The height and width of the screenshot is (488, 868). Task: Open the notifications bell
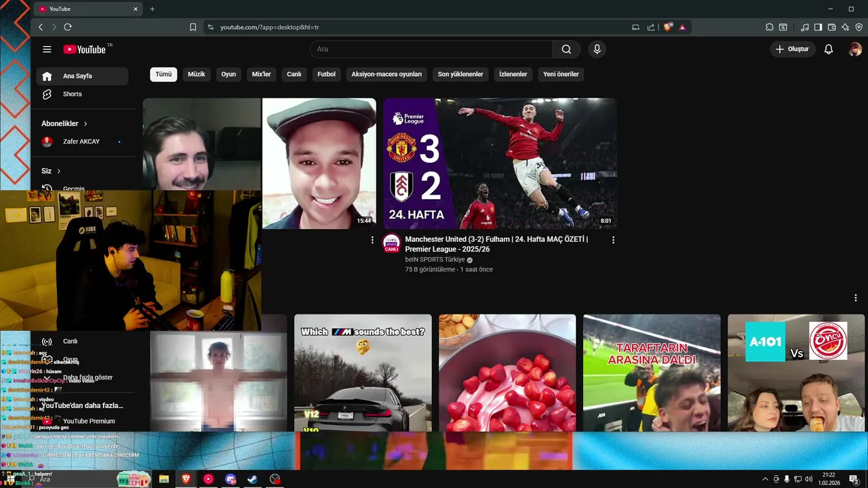(828, 49)
